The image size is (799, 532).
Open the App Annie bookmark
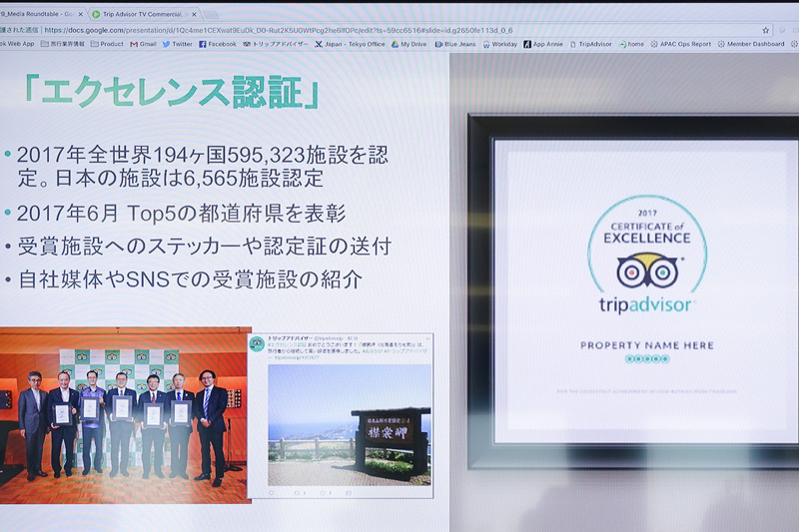tap(543, 44)
